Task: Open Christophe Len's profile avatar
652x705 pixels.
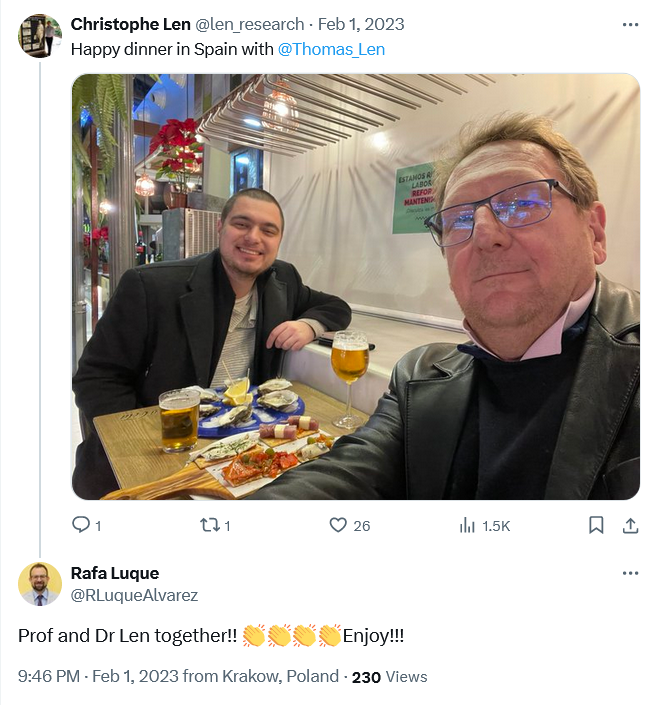Action: (40, 36)
